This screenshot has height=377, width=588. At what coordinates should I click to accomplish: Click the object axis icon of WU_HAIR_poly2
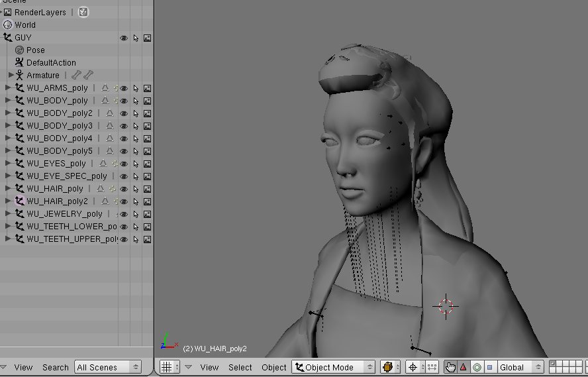click(x=19, y=201)
